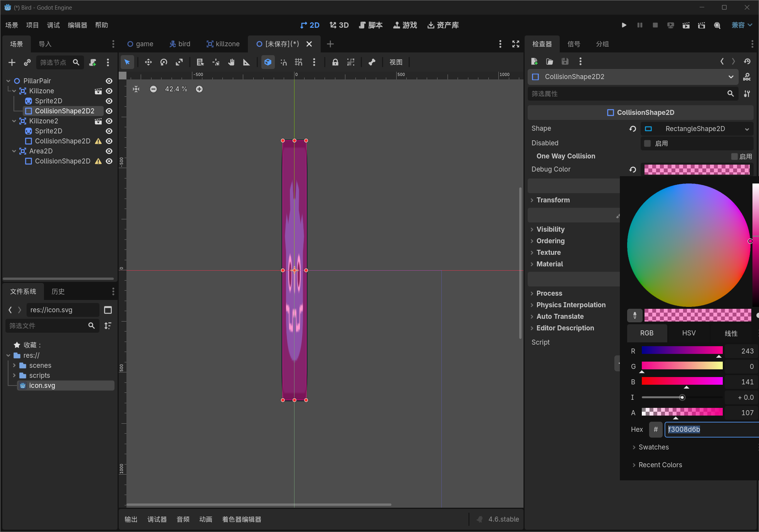Expand the Transform section
The height and width of the screenshot is (532, 759).
tap(553, 200)
